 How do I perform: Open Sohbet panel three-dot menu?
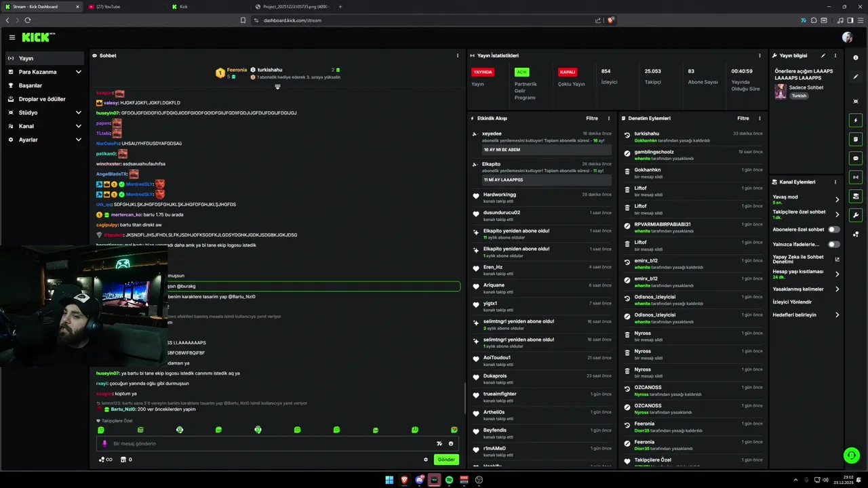458,56
